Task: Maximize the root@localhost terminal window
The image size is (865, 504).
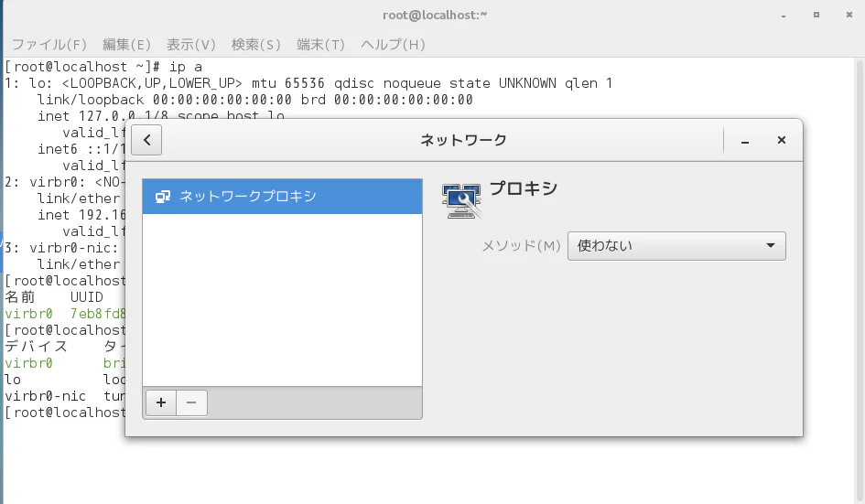Action: 816,15
